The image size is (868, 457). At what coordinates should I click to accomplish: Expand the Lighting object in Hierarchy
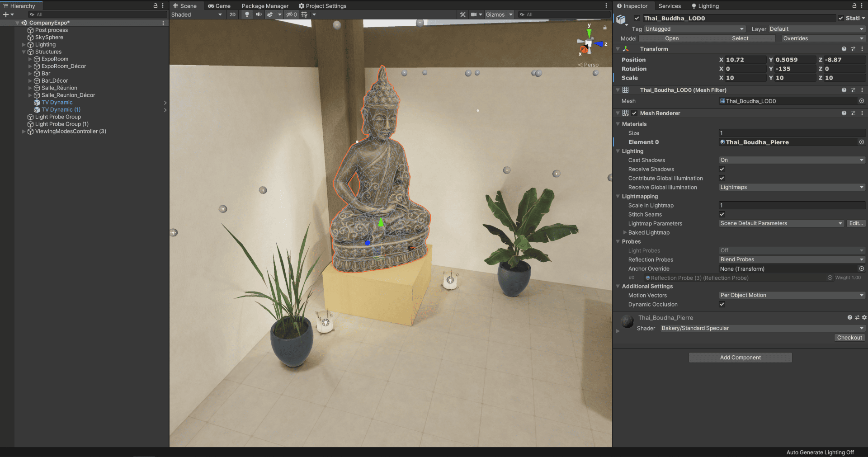pyautogui.click(x=24, y=45)
